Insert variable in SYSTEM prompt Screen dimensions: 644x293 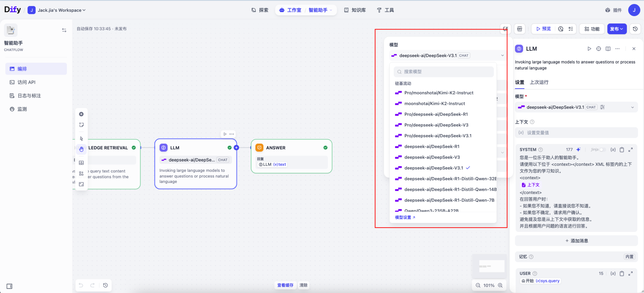613,150
